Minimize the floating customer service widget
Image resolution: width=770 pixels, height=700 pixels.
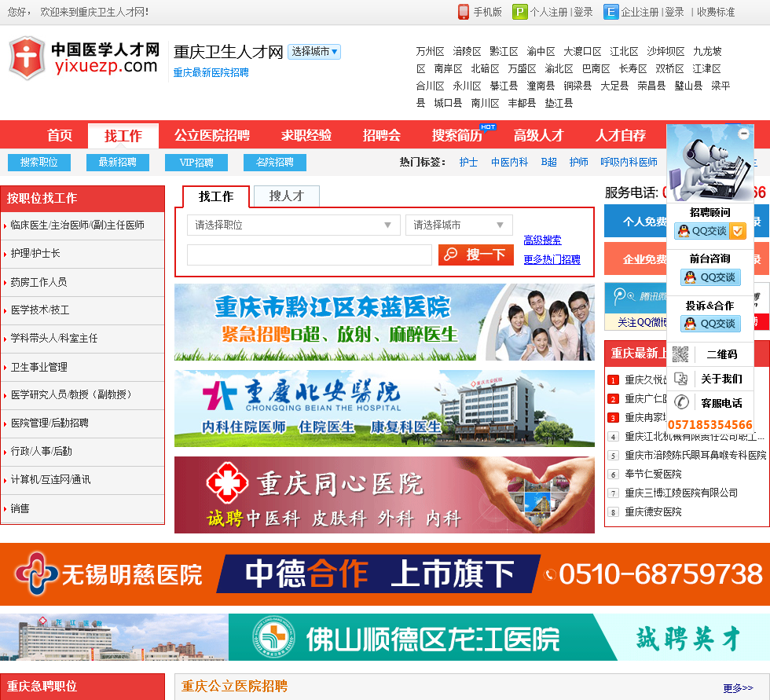(x=744, y=134)
